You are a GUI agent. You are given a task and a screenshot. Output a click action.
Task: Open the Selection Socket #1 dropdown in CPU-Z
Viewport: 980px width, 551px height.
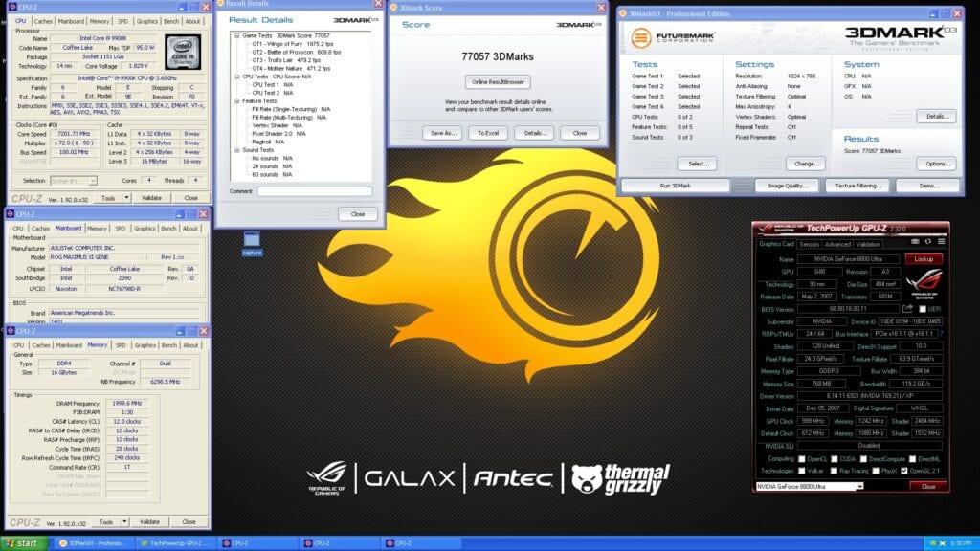coord(93,181)
